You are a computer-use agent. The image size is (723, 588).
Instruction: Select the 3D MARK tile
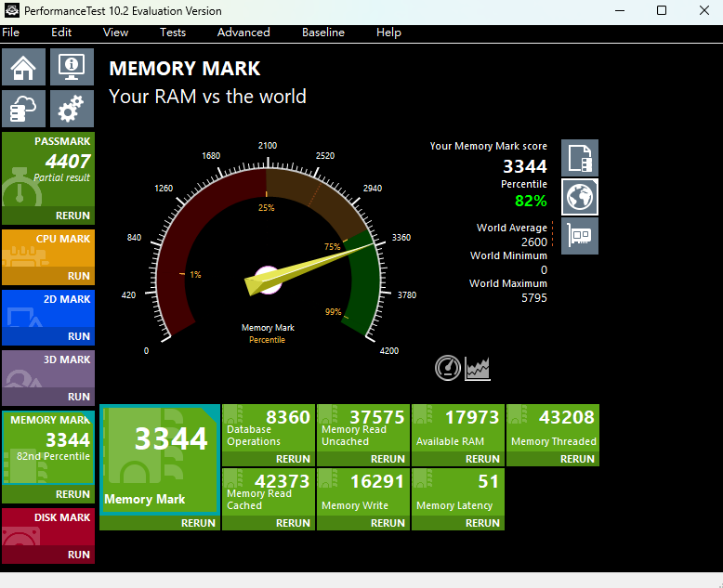[48, 369]
